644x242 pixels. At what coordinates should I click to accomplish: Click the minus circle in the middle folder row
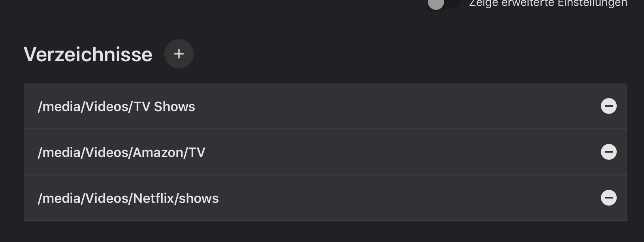point(609,152)
